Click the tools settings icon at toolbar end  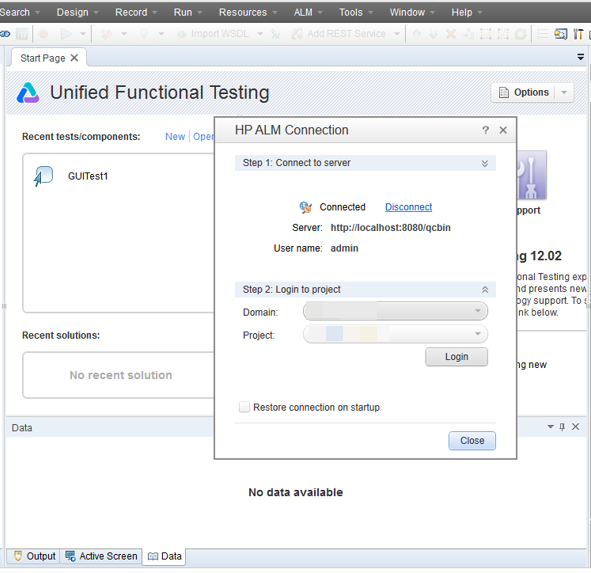[x=578, y=34]
